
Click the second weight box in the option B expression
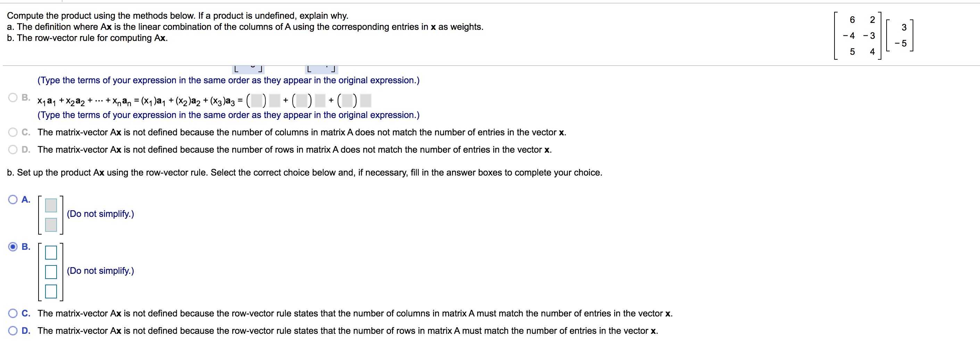[x=302, y=100]
